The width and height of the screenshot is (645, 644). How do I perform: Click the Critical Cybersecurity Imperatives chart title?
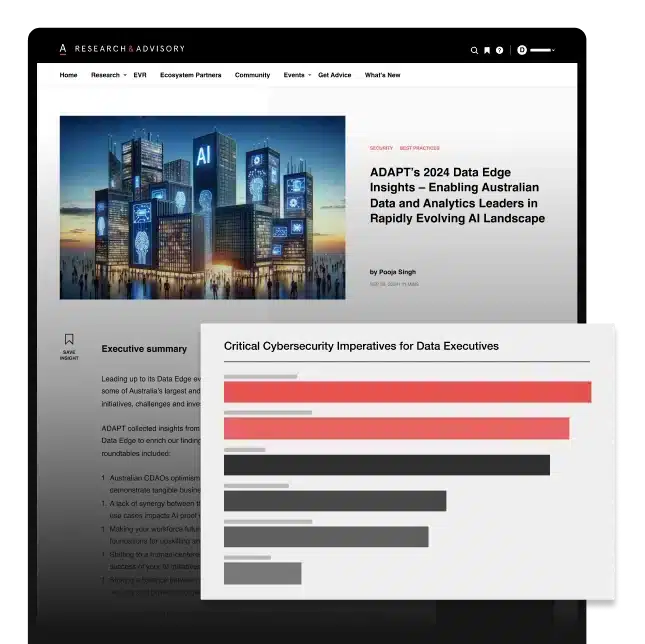tap(361, 346)
